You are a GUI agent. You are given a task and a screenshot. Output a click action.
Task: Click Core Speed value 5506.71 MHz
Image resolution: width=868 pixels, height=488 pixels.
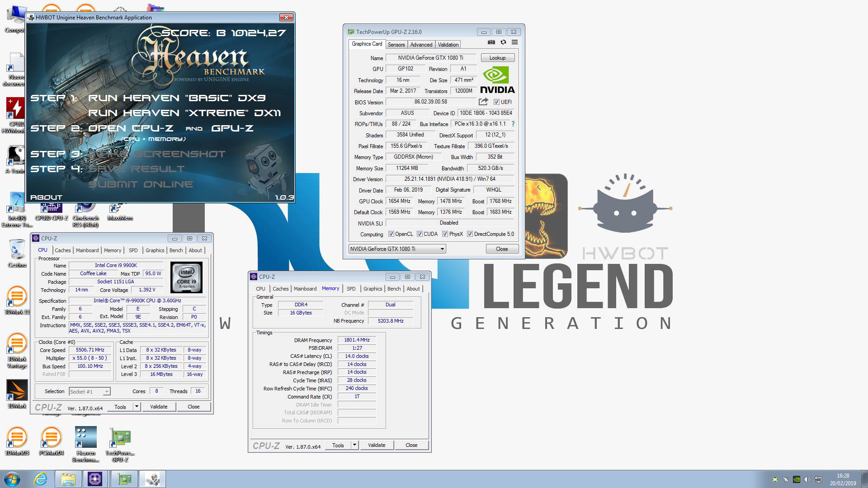coord(90,350)
